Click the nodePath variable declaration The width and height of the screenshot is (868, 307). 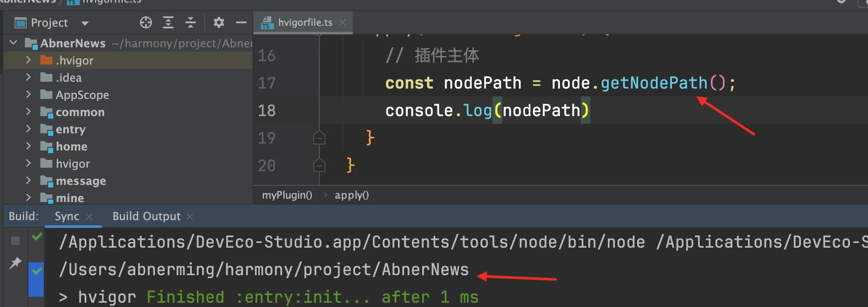483,83
